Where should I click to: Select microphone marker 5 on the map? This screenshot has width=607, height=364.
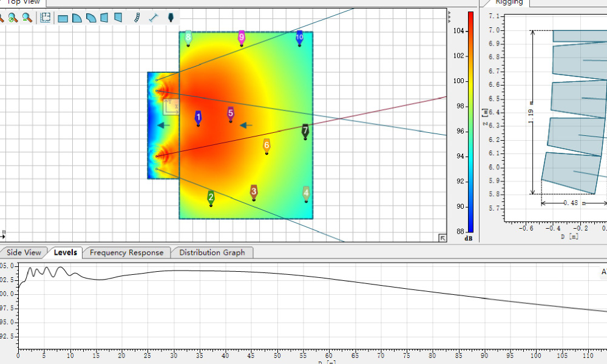click(231, 113)
